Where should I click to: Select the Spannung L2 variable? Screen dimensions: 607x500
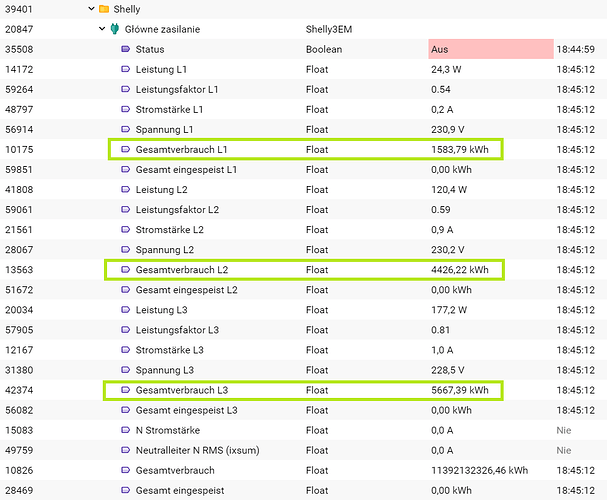165,250
